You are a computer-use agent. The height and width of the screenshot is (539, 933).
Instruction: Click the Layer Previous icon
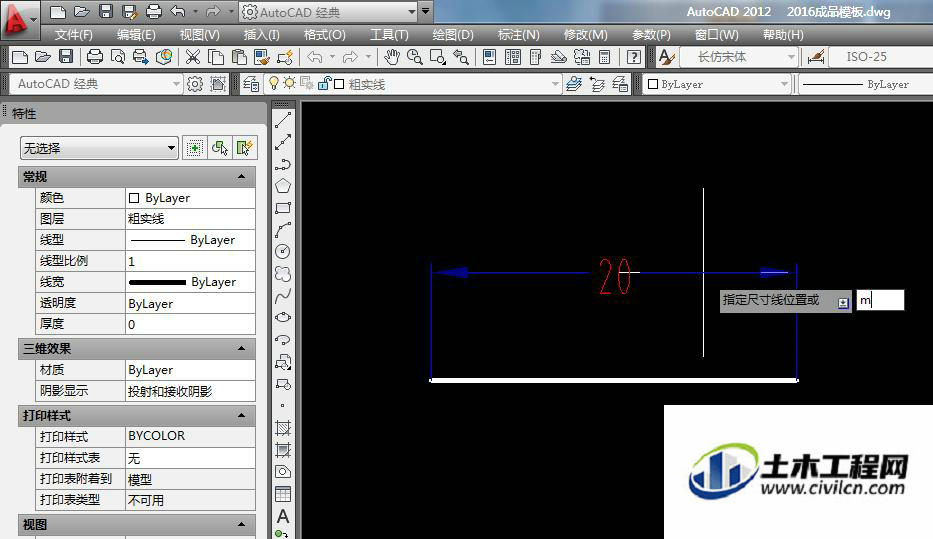(x=597, y=84)
